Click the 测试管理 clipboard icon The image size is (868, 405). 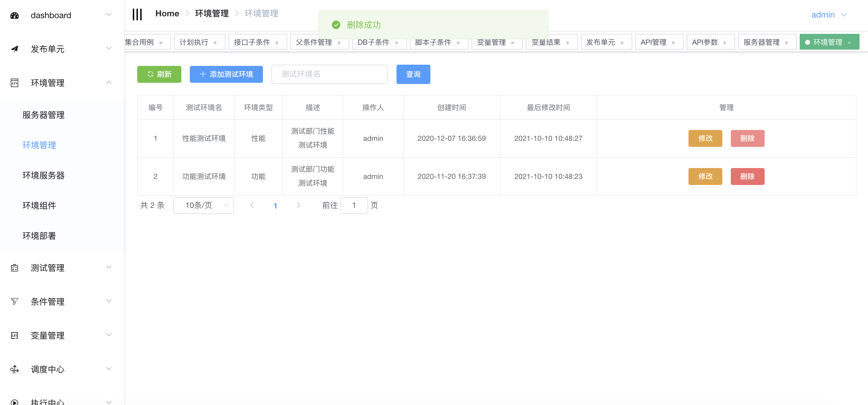click(15, 268)
